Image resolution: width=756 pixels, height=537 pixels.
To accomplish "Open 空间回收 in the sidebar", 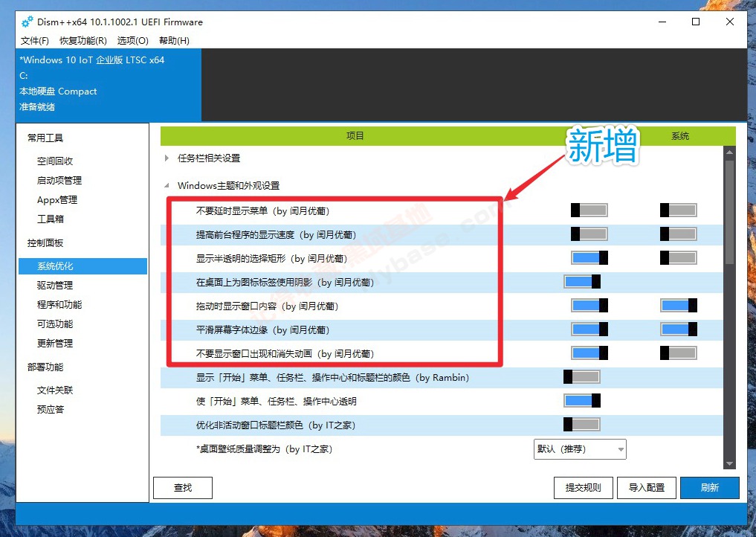I will click(x=55, y=161).
